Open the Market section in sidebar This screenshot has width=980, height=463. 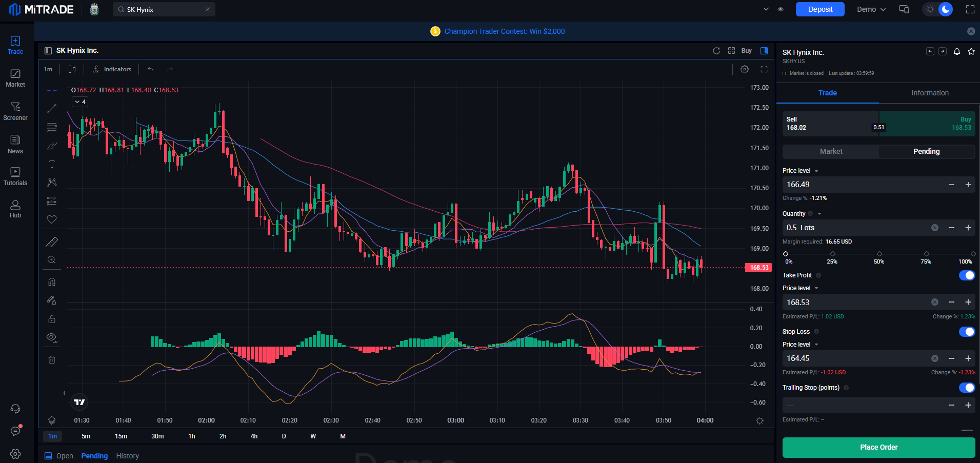[15, 78]
